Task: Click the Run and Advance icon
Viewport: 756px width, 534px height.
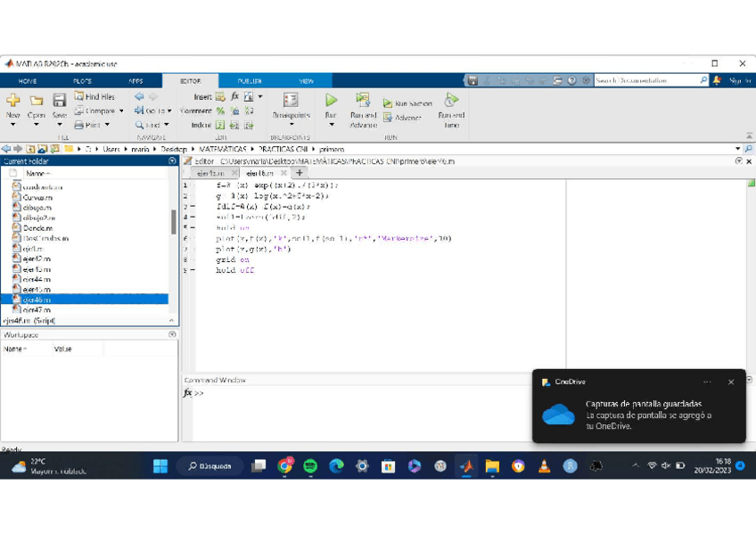Action: click(363, 101)
